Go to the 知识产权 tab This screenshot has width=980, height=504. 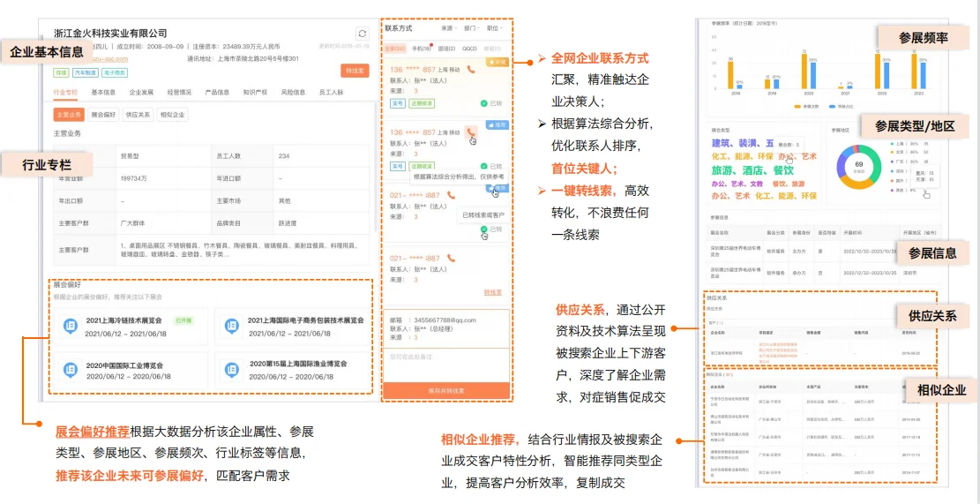point(255,92)
